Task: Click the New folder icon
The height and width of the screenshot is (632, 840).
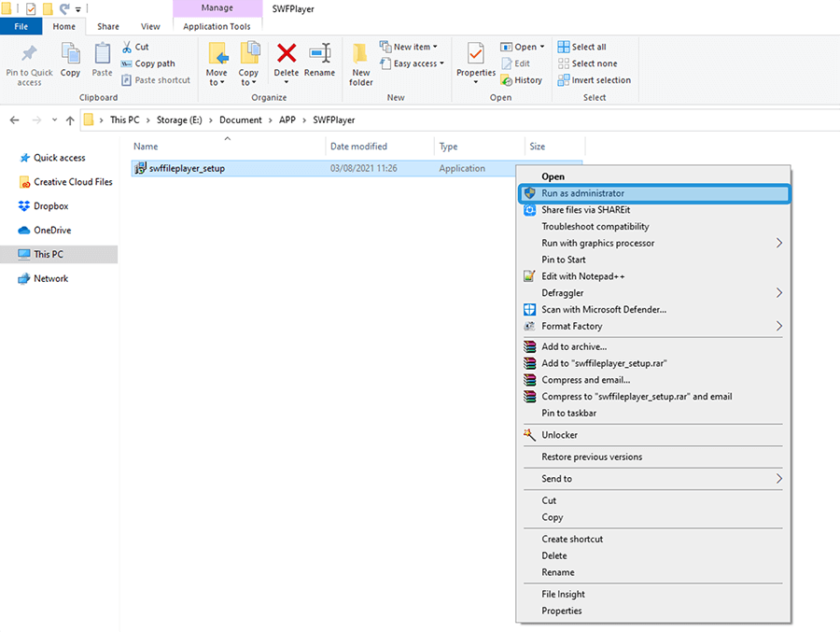Action: tap(360, 53)
